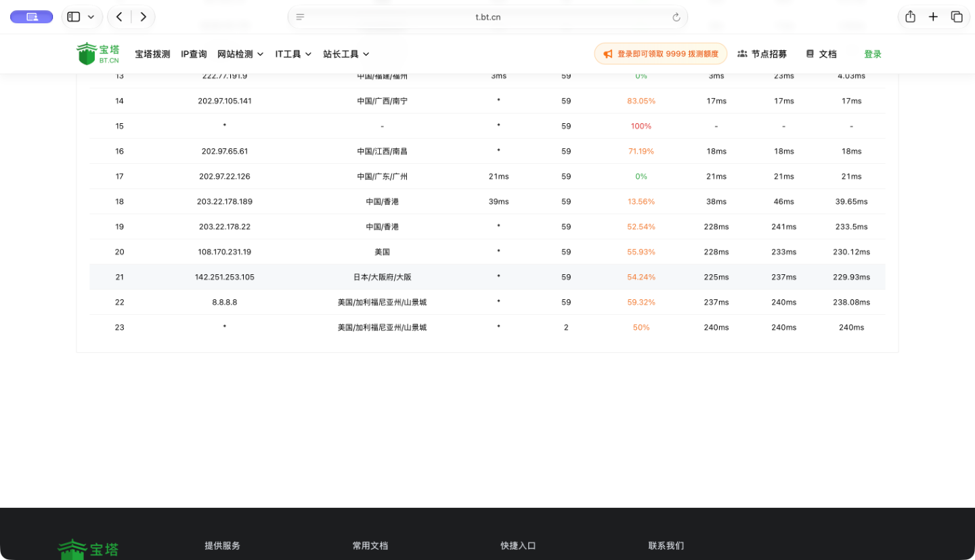Screen dimensions: 975x560
Task: Select IP address 203.22.178.22
Action: [225, 226]
